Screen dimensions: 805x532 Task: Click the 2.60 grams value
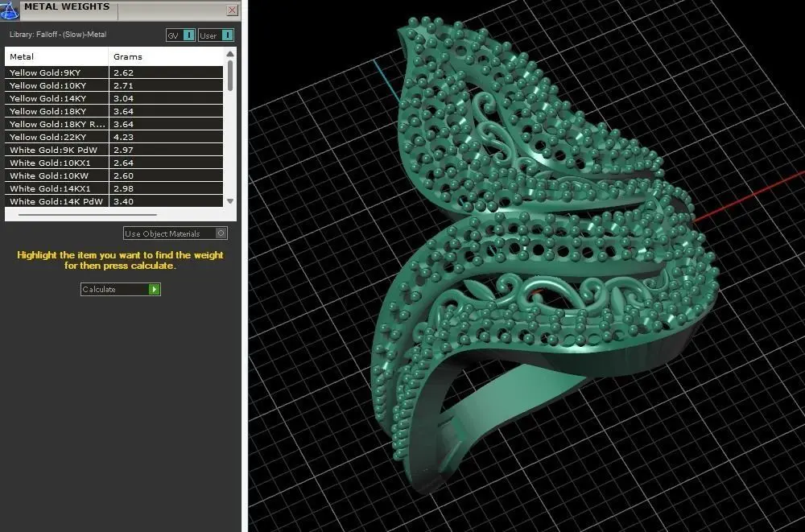coord(123,175)
